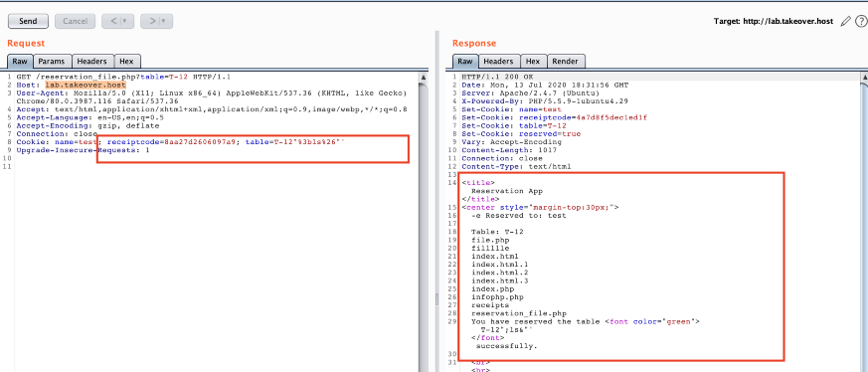
Task: Click the Upgrade-Insecure-Requests header line
Action: tap(83, 150)
